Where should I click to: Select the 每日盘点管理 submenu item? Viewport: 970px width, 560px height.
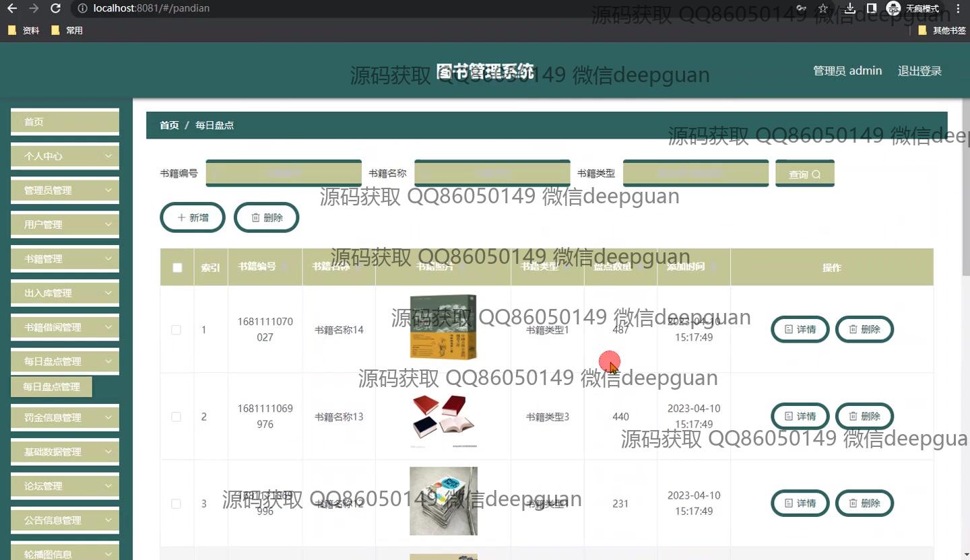coord(51,387)
